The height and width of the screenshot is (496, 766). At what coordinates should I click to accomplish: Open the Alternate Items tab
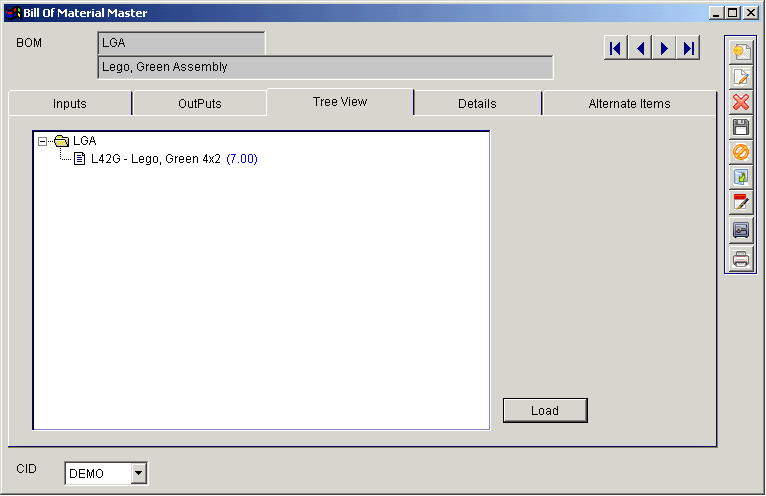629,104
